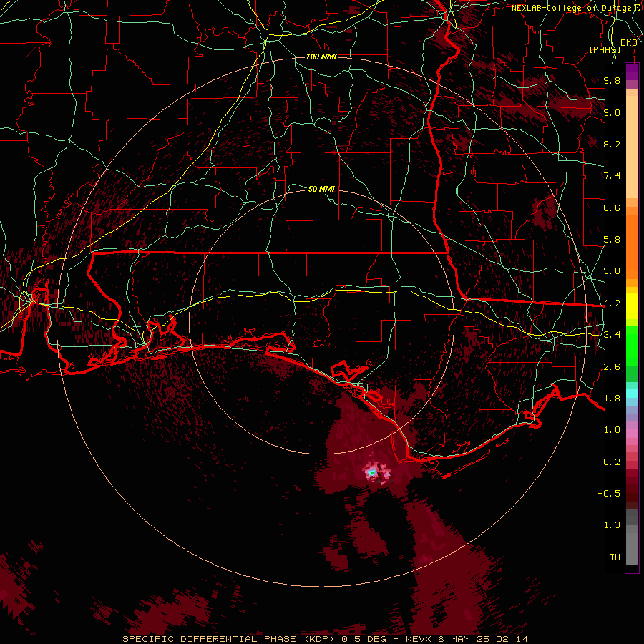This screenshot has width=644, height=644.
Task: Click the 1.8 value on the color scale
Action: (612, 399)
